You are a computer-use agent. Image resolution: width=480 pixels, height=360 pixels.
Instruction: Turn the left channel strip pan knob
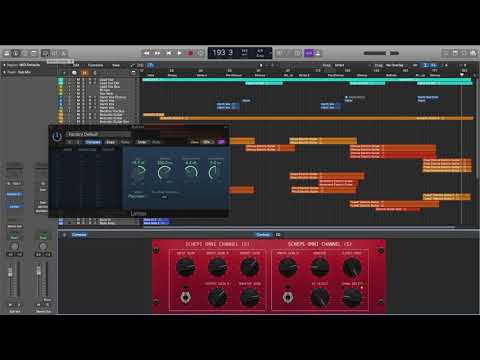tap(14, 247)
